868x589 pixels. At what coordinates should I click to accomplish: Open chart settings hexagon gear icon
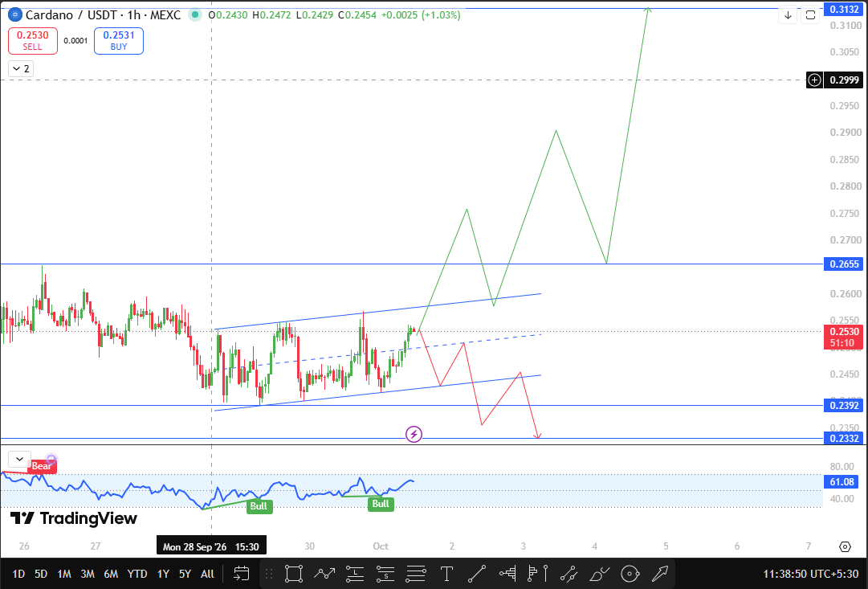pos(845,547)
